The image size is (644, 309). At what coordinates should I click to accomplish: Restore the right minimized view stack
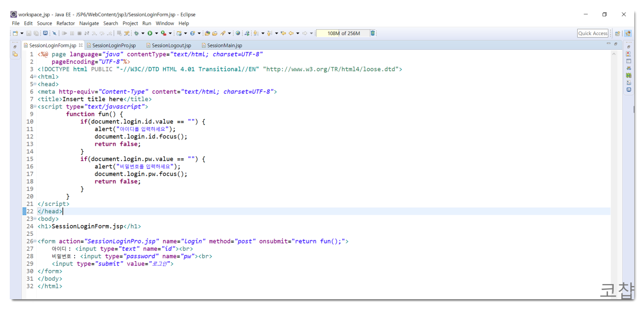pyautogui.click(x=628, y=46)
